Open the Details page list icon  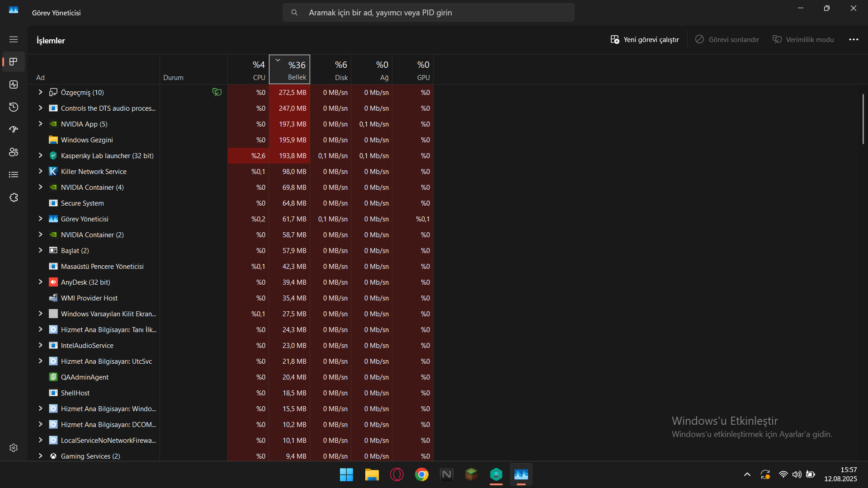point(14,175)
